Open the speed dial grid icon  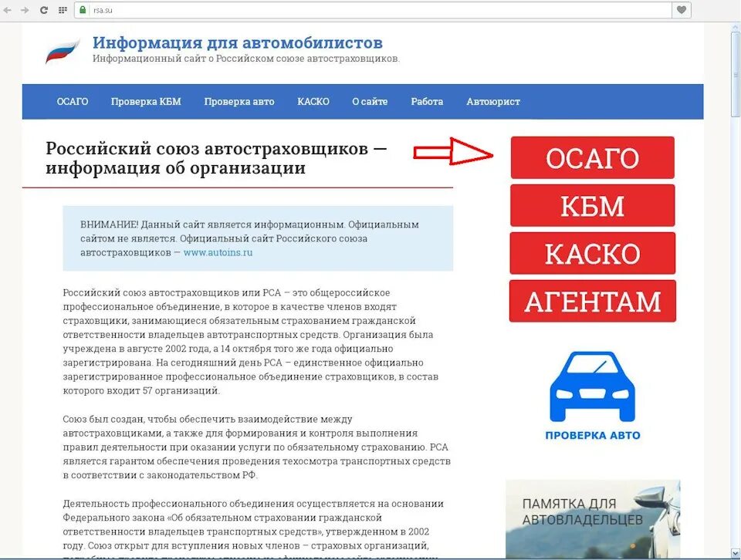point(63,10)
